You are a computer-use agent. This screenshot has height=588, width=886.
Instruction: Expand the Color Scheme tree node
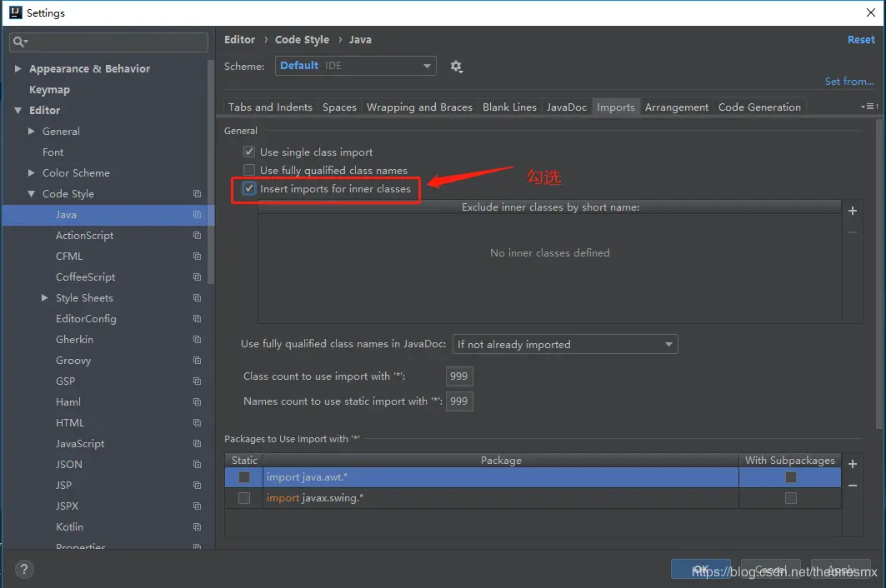tap(31, 173)
